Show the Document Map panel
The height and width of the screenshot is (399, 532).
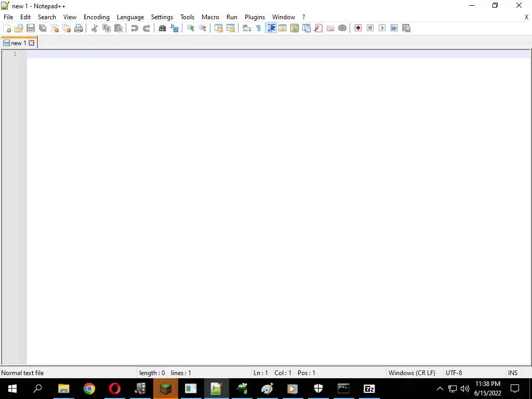(295, 28)
